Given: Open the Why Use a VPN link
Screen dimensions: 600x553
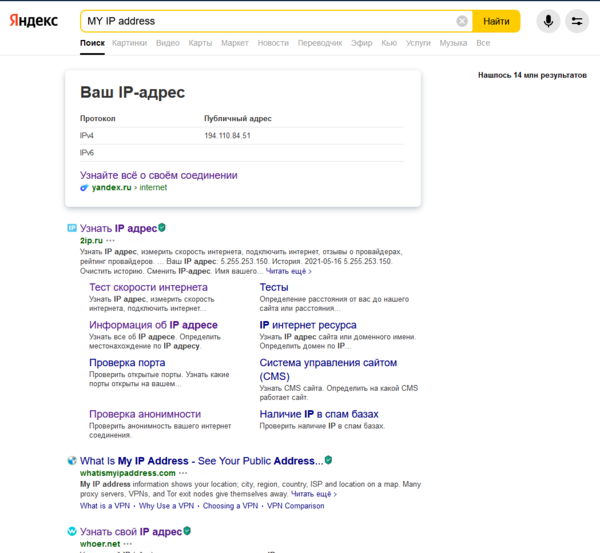Looking at the screenshot, I should point(166,506).
